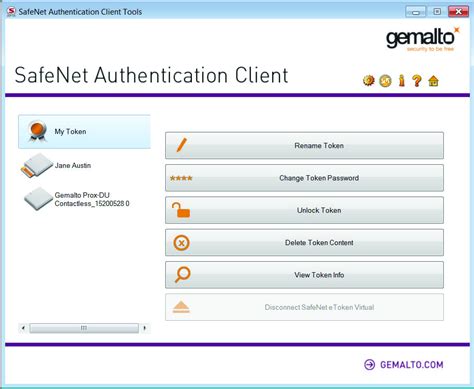Click Delete Token Content button

[304, 242]
